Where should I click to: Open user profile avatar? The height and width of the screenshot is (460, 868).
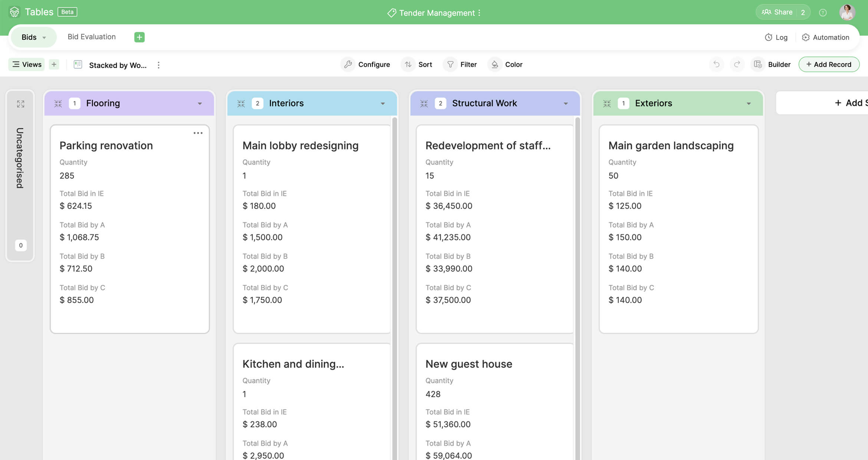click(x=847, y=12)
